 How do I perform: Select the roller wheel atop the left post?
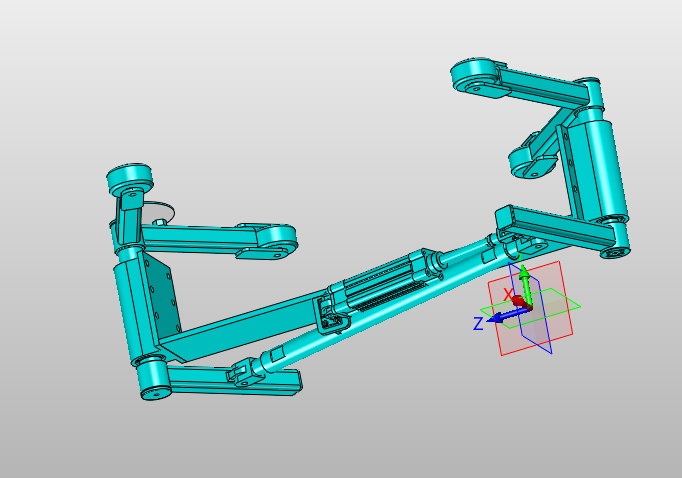130,178
